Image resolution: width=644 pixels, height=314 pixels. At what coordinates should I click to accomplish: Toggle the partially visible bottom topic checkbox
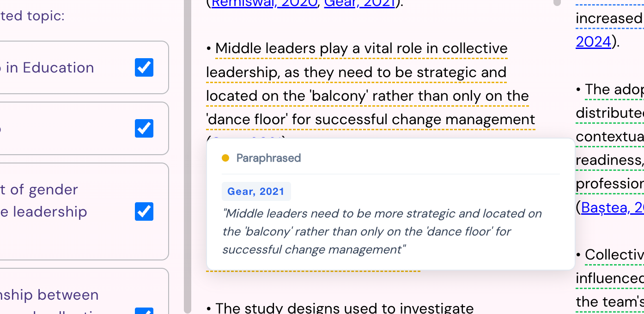coord(144,311)
